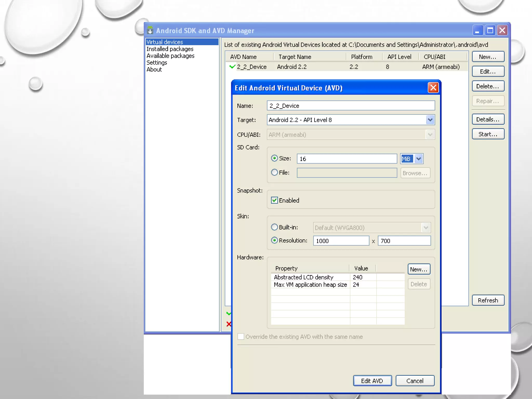Select the SD Card Size radio button
Image resolution: width=532 pixels, height=399 pixels.
[274, 158]
